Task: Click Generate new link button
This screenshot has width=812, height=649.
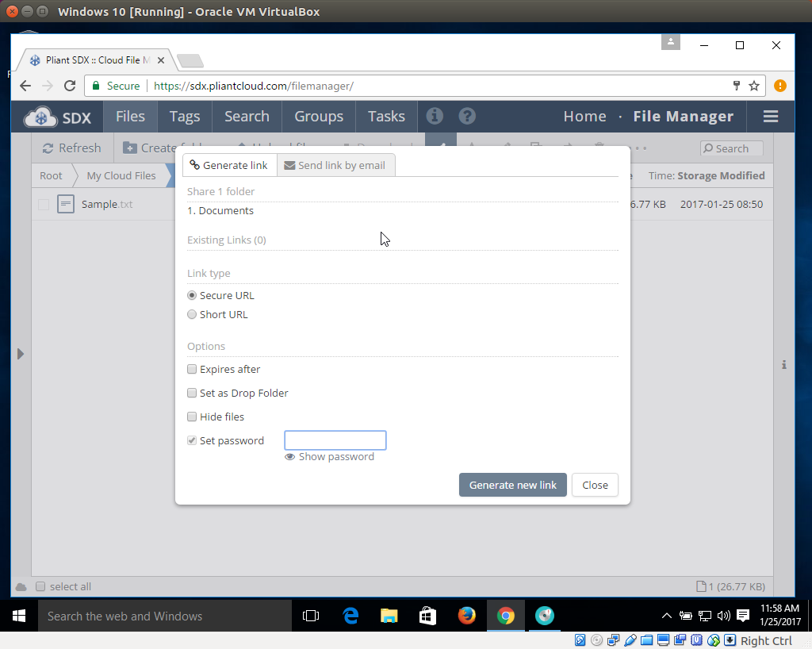Action: [x=513, y=485]
